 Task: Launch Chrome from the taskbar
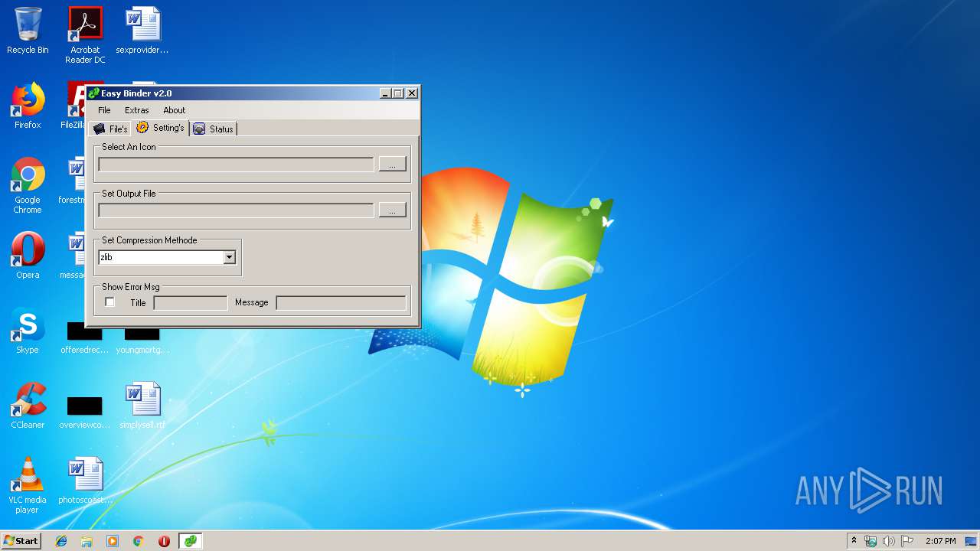coord(139,541)
